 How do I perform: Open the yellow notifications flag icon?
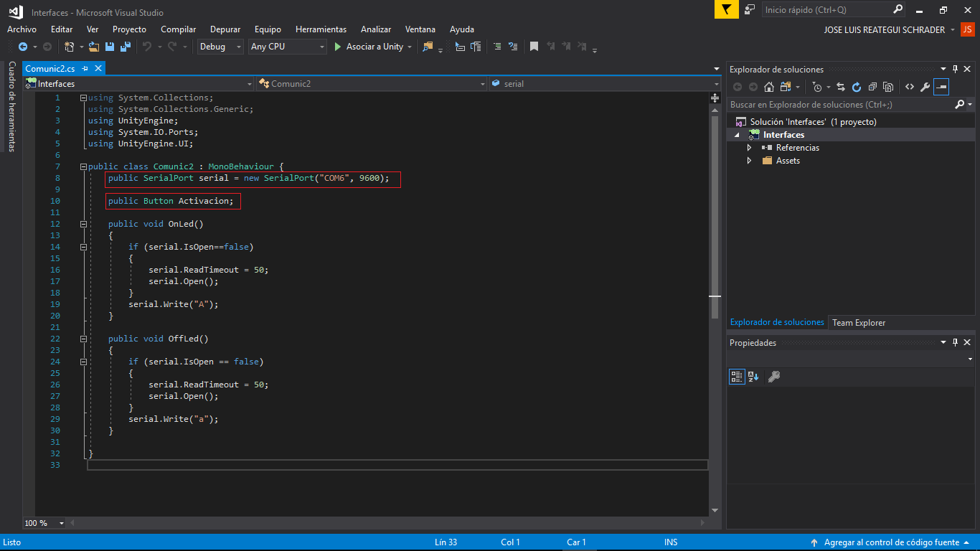(x=726, y=9)
